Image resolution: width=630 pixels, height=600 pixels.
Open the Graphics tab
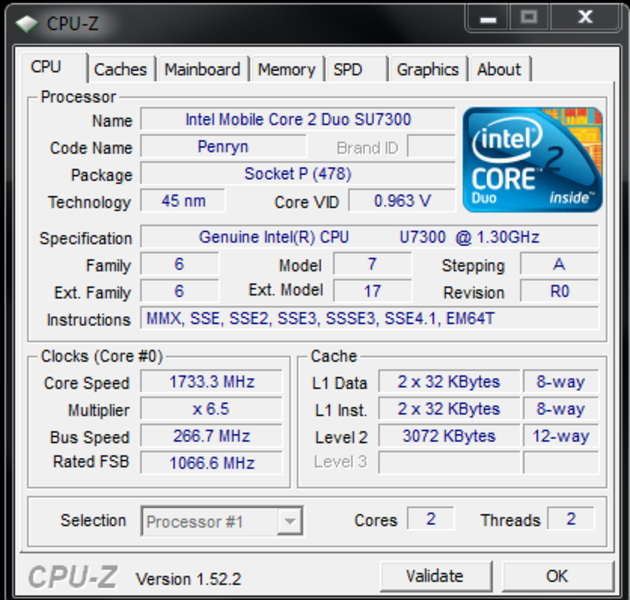click(428, 70)
